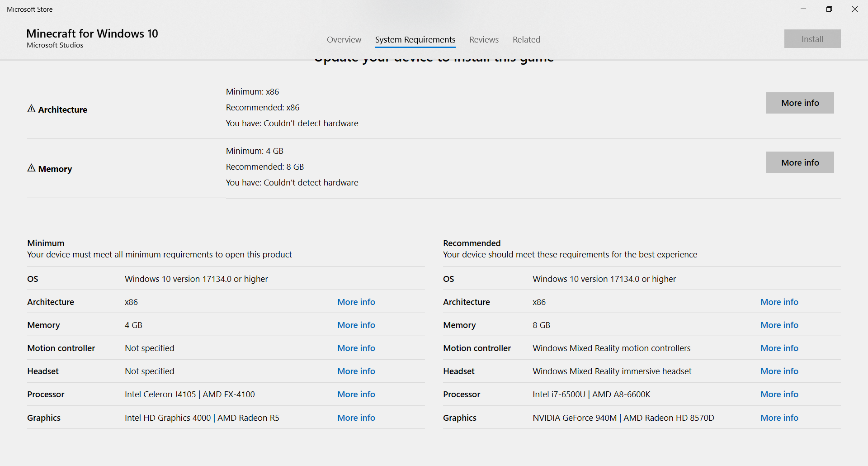Click 'Windows Mixed Reality immersive headset' text
Image resolution: width=868 pixels, height=466 pixels.
coord(612,371)
